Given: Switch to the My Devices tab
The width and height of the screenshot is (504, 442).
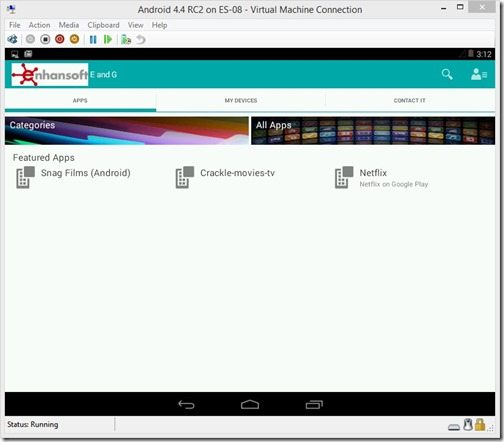Looking at the screenshot, I should click(241, 100).
